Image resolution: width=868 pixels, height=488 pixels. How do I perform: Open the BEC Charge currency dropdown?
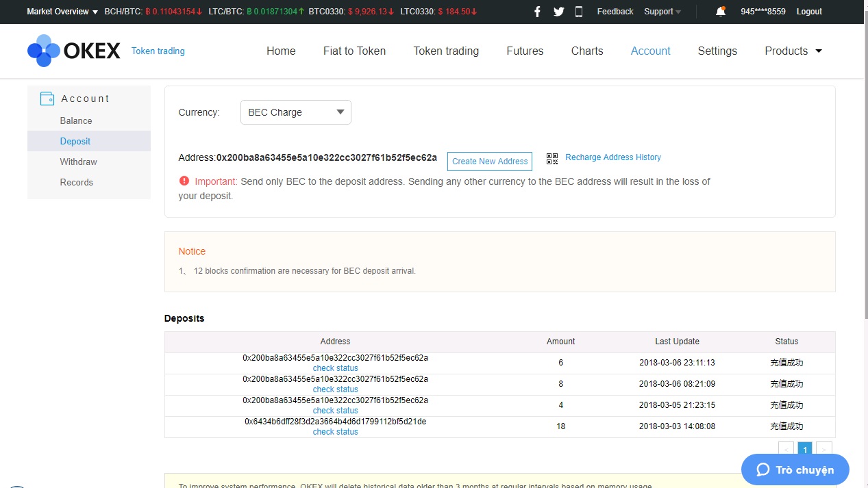click(x=295, y=112)
